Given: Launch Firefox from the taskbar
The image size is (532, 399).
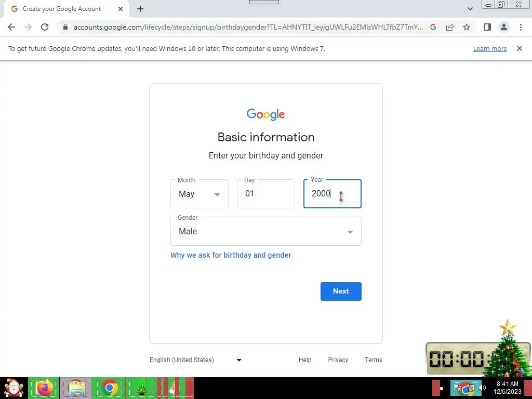Looking at the screenshot, I should pyautogui.click(x=44, y=388).
